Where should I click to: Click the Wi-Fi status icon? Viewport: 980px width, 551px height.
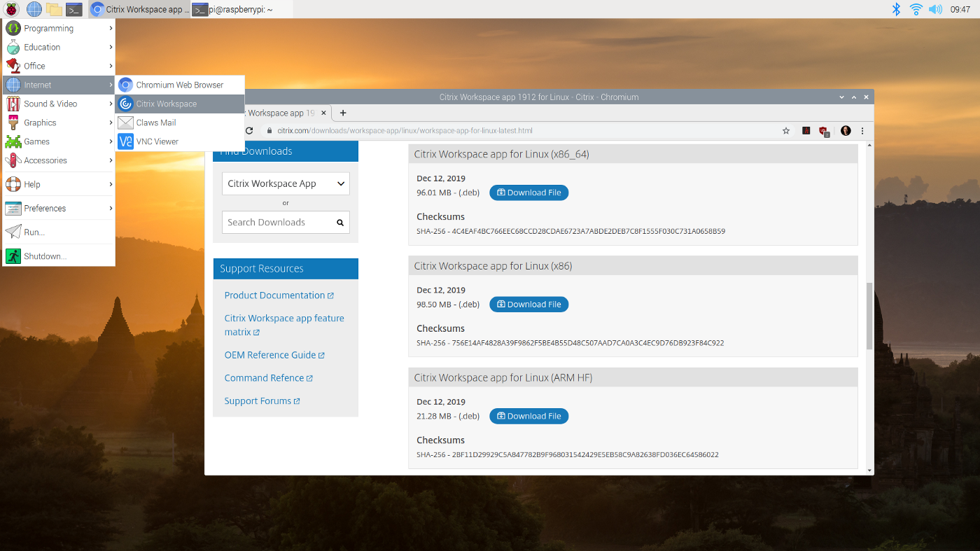[x=916, y=9]
